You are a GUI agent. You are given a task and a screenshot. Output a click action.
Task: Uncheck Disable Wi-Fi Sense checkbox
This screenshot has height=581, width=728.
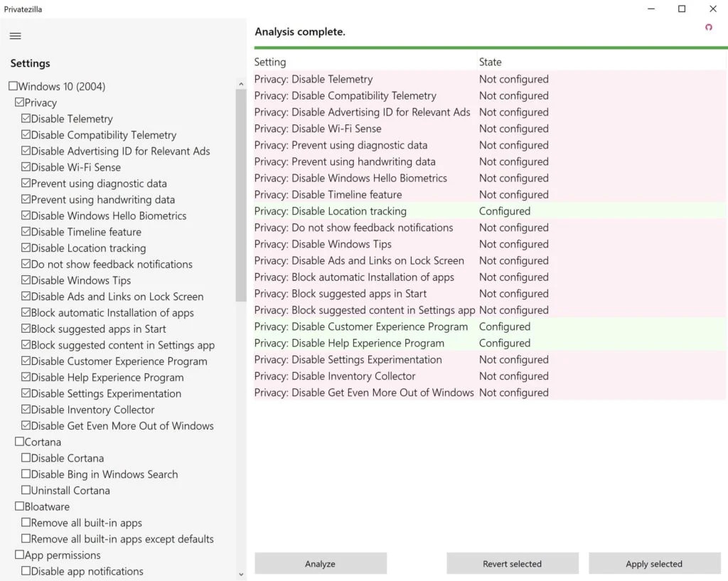click(x=26, y=166)
